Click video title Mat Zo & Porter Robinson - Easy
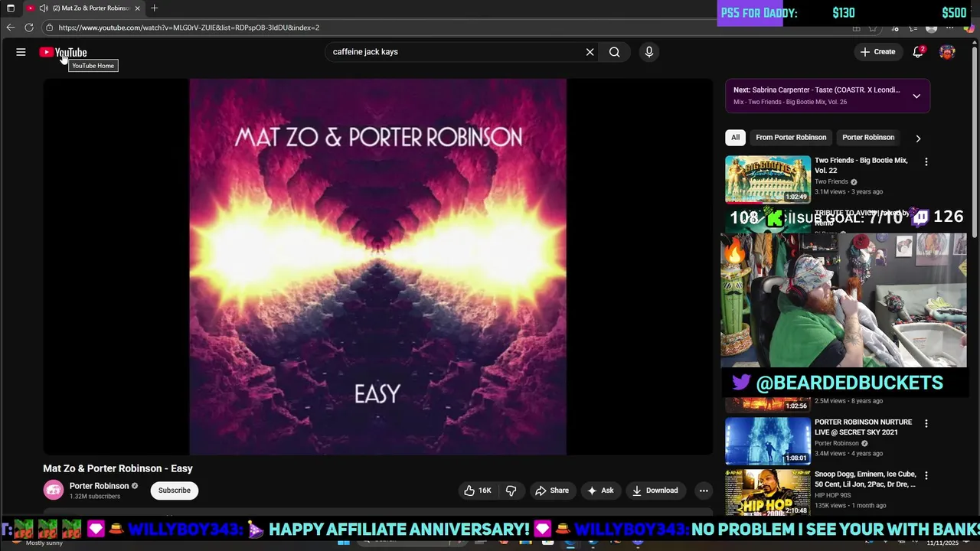Viewport: 980px width, 551px height. [x=118, y=468]
